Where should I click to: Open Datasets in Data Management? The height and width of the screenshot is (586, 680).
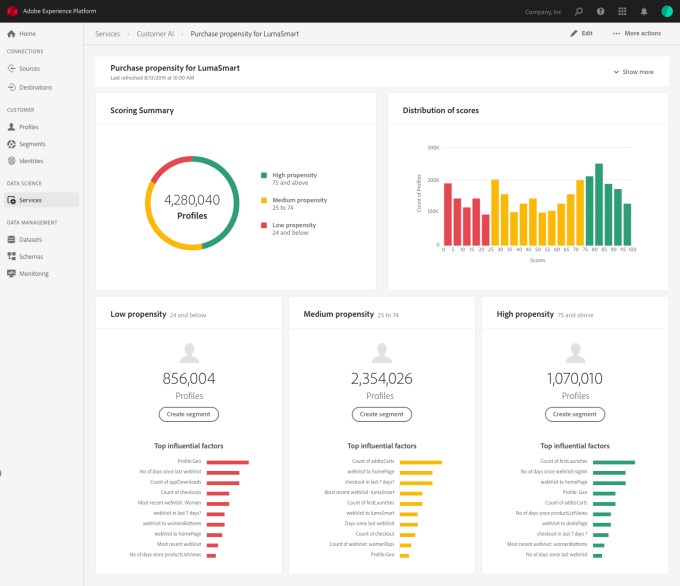pyautogui.click(x=31, y=240)
